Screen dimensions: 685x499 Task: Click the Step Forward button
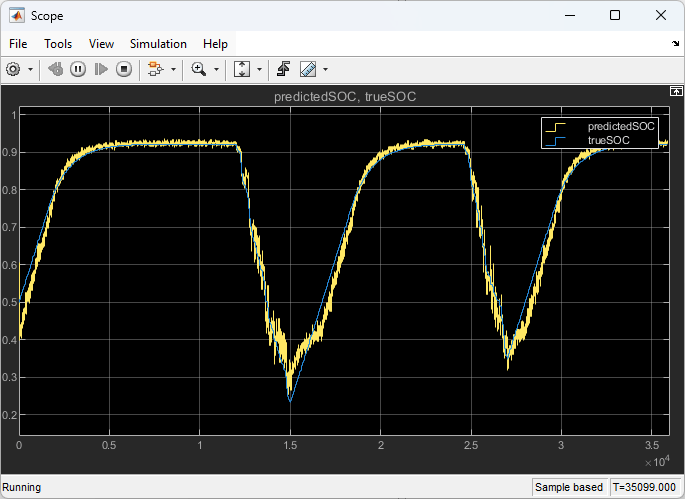pos(100,69)
